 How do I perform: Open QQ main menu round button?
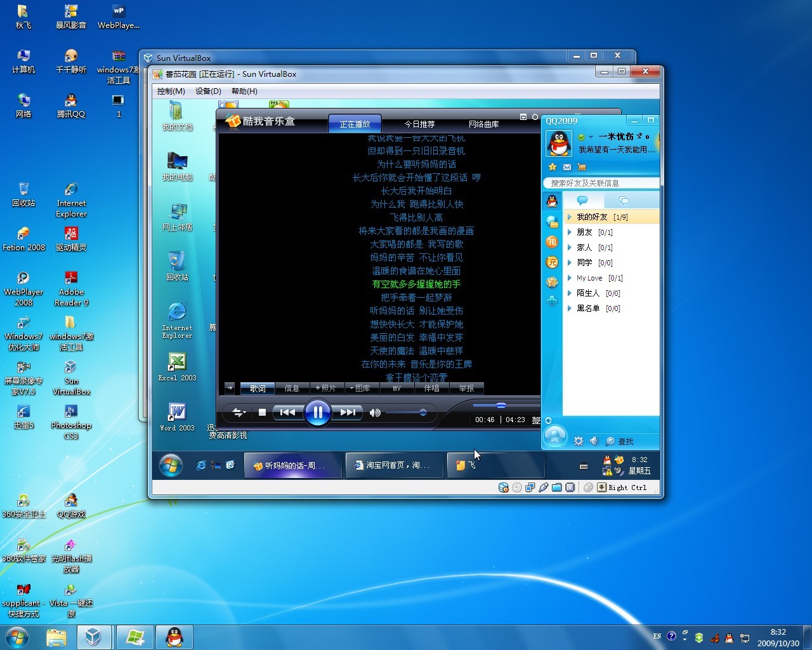[x=555, y=437]
